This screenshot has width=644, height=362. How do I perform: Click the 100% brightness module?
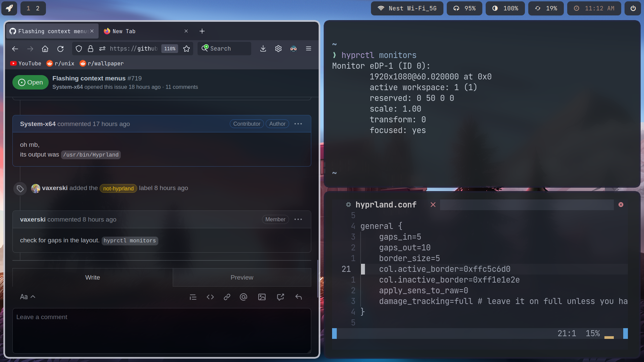pos(505,8)
